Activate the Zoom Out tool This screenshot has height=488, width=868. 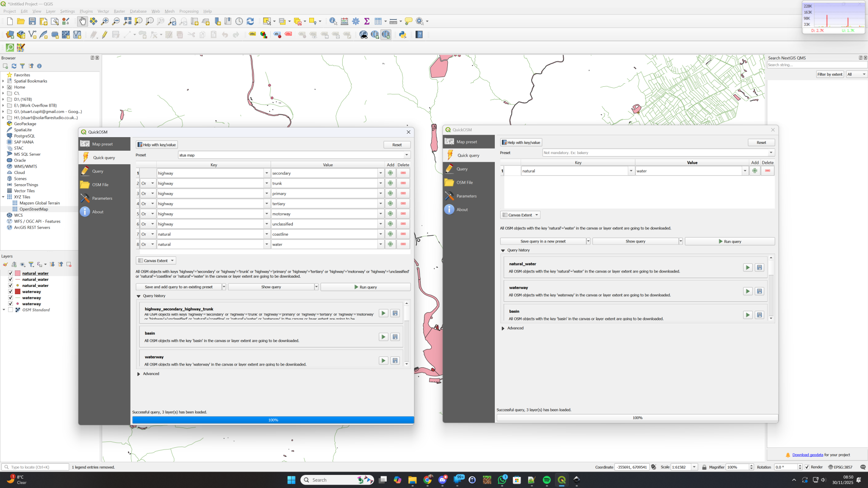tap(116, 21)
